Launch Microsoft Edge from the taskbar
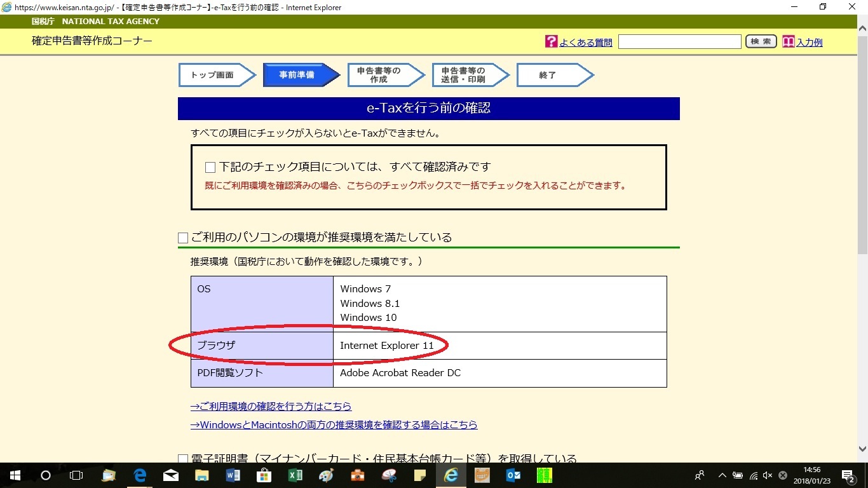 (x=140, y=475)
